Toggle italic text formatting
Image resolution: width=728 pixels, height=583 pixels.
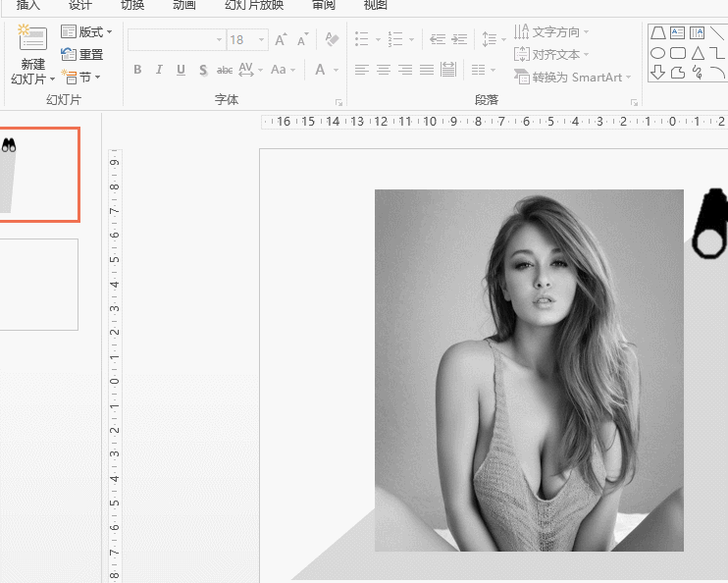[x=159, y=70]
